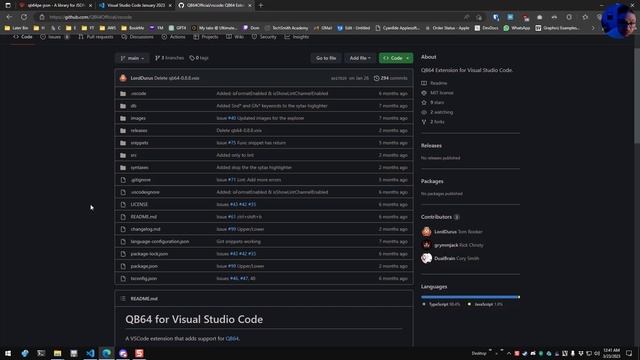Open the Actions tab
640x360 pixels.
(173, 37)
